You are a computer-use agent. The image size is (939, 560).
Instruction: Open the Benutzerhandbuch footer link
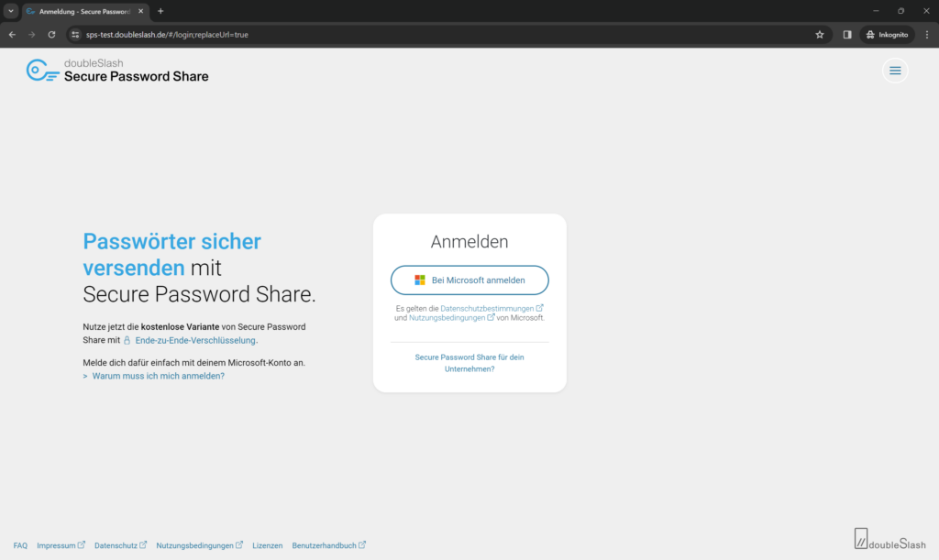pyautogui.click(x=329, y=545)
